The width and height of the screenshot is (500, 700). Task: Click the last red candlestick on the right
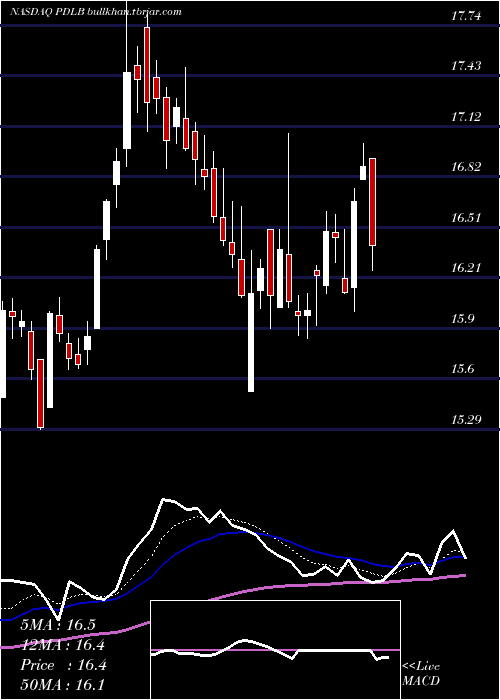tap(372, 202)
